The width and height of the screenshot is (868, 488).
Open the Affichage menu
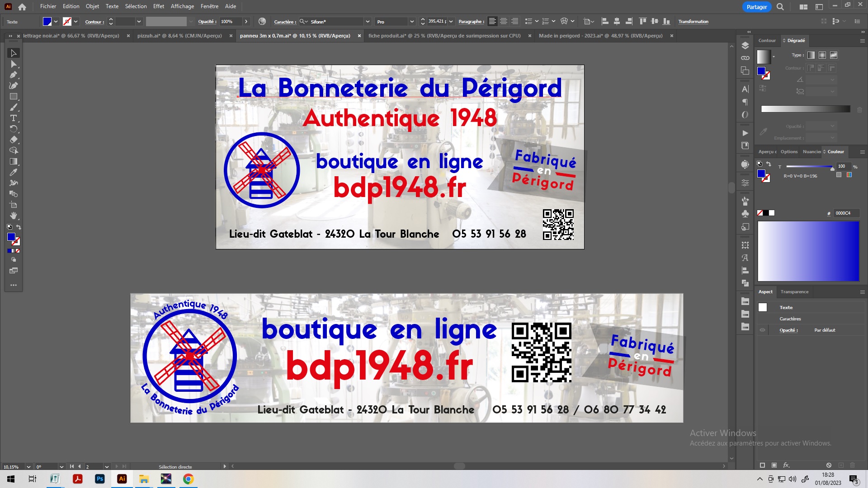[x=182, y=6]
